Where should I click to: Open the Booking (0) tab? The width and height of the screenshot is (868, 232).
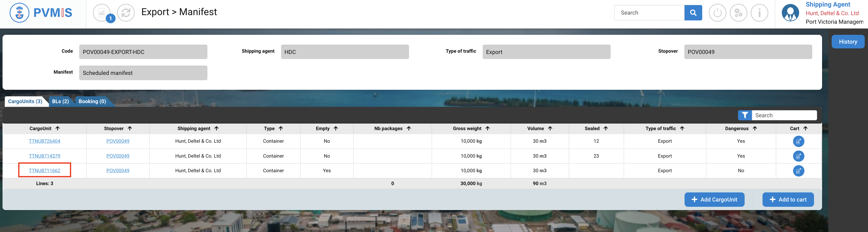click(x=92, y=101)
